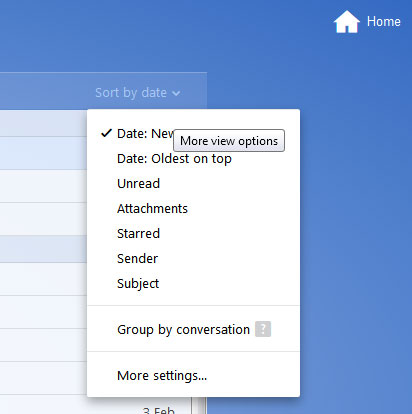Open the Home link text
Screen dimensions: 412x414
coord(384,22)
